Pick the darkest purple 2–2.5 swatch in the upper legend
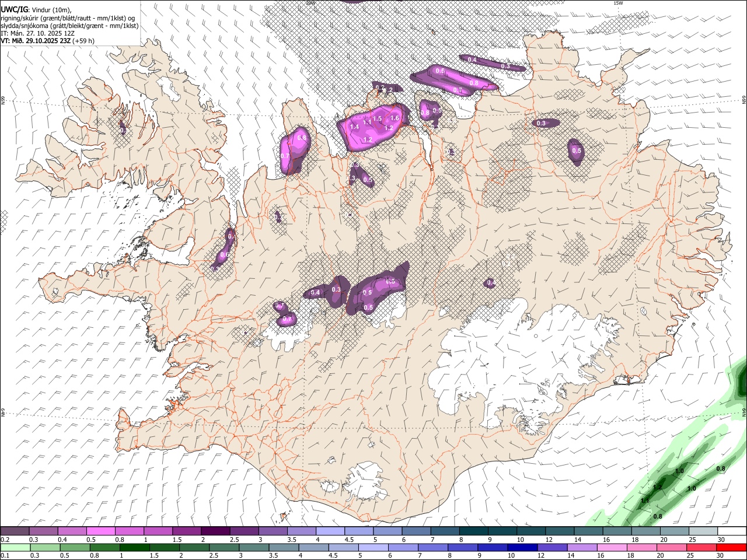The image size is (747, 560). pos(215,531)
